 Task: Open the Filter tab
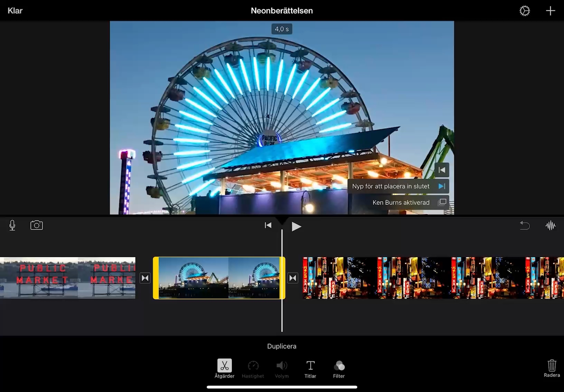pyautogui.click(x=339, y=369)
